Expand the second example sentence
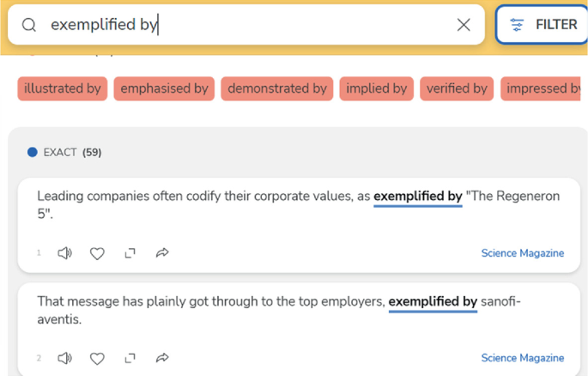The height and width of the screenshot is (376, 588). coord(130,358)
